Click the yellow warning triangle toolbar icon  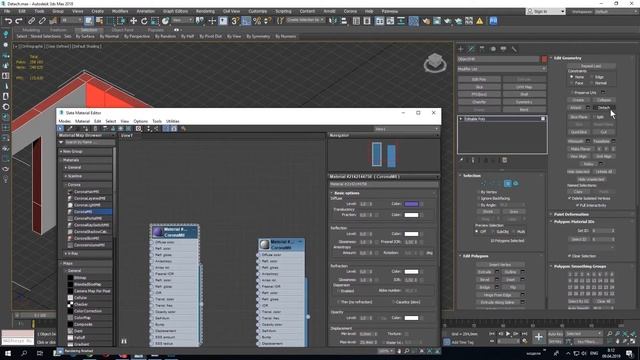pyautogui.click(x=480, y=21)
